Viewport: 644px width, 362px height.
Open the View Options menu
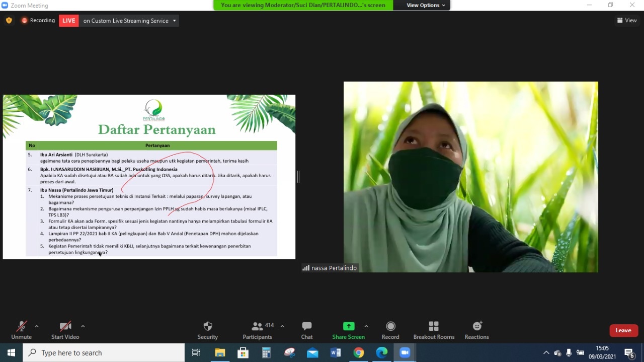click(426, 5)
